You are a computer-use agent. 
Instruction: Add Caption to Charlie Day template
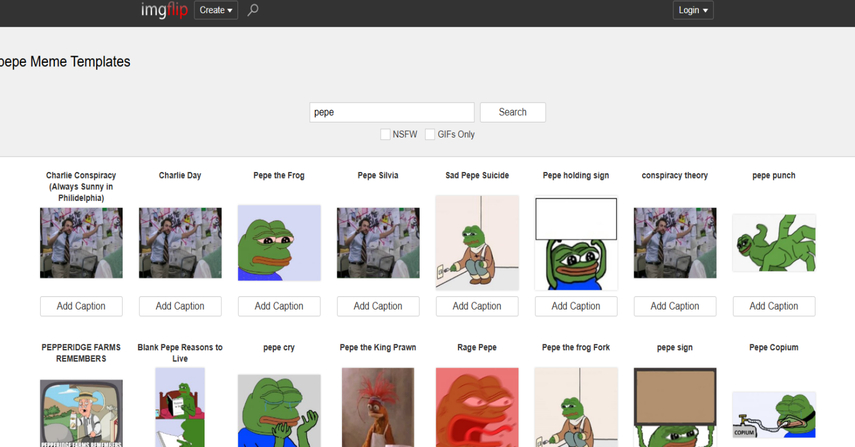pyautogui.click(x=180, y=306)
